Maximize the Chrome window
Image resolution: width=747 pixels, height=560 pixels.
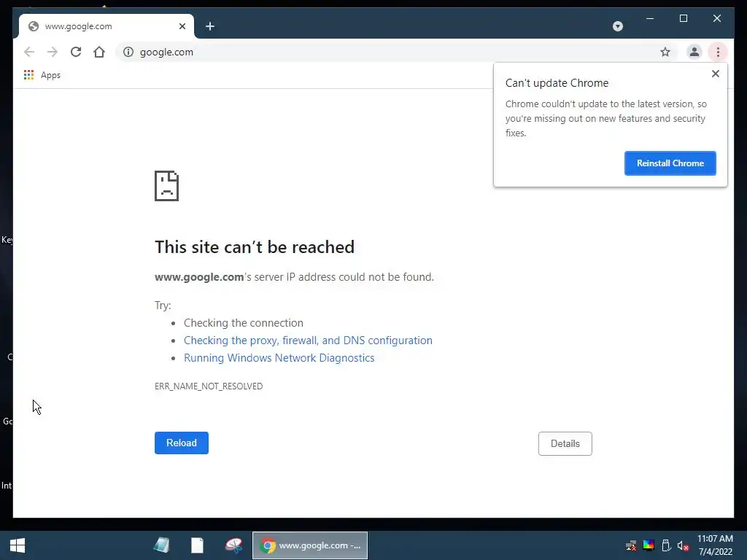pyautogui.click(x=683, y=18)
